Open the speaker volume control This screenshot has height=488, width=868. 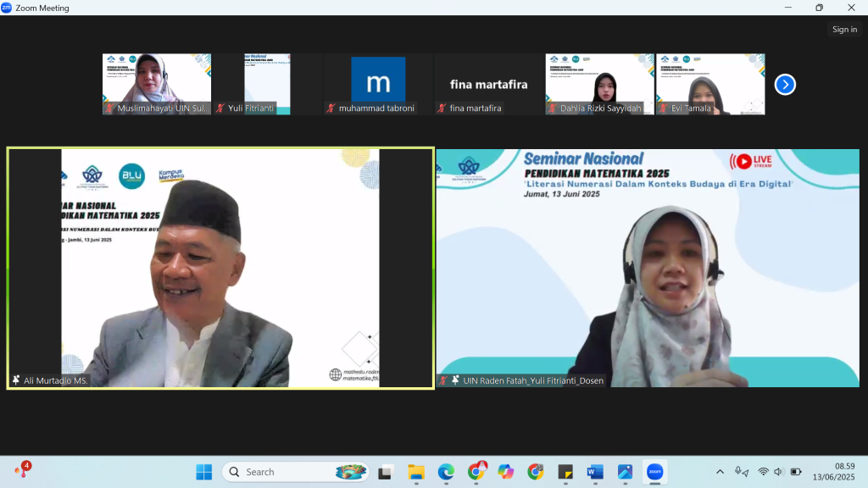(779, 472)
